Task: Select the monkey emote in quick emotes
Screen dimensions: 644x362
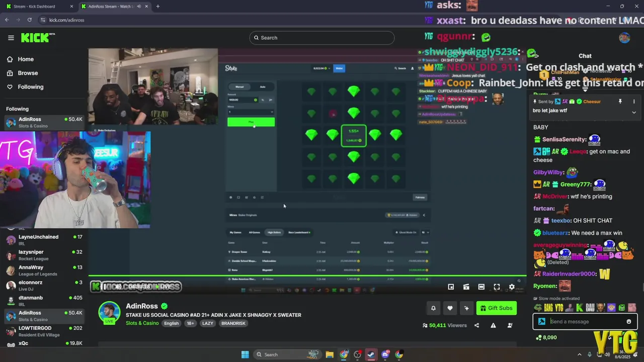Action: point(611,308)
